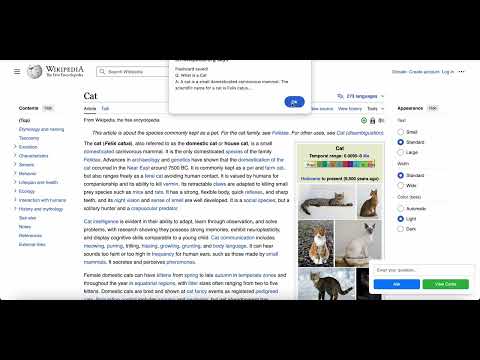The height and width of the screenshot is (360, 480).
Task: Select Large text size radio
Action: pos(401,152)
